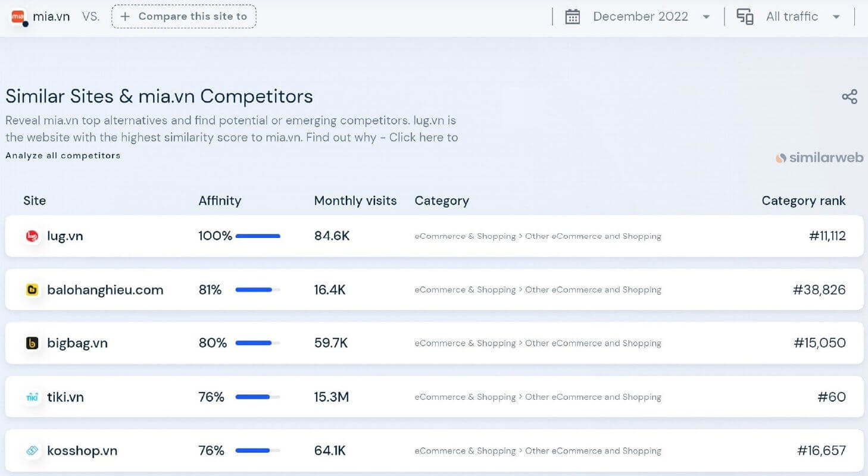The image size is (868, 476).
Task: Click the bigbag.vn favicon
Action: pyautogui.click(x=32, y=343)
